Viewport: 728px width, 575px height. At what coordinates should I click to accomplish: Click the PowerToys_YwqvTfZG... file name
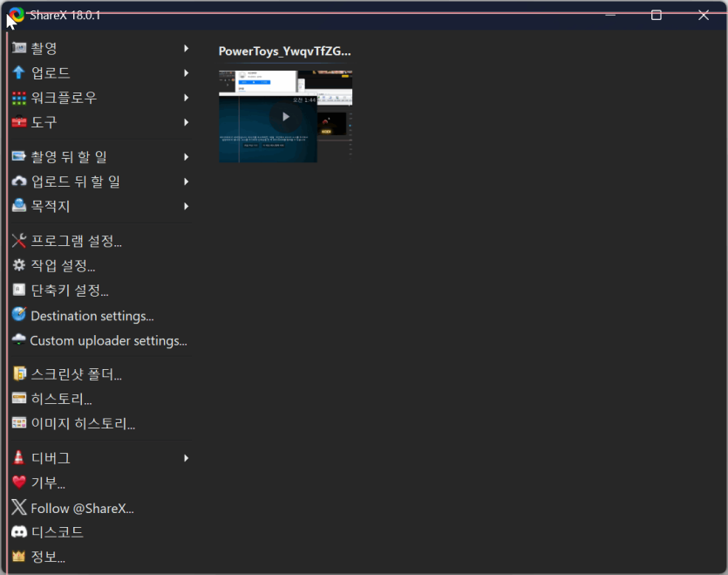pos(284,51)
